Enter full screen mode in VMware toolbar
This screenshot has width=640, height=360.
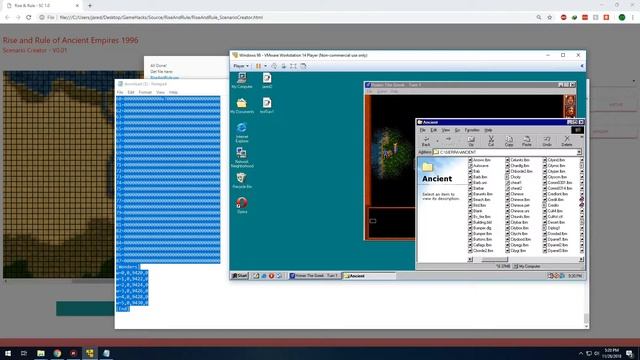tap(293, 66)
